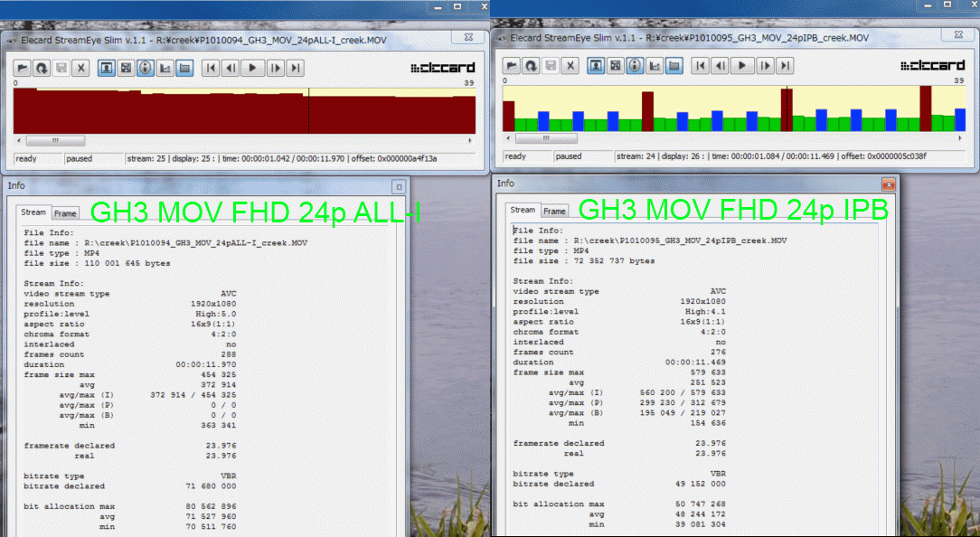Reload the stream in the ALL-I window
The height and width of the screenshot is (537, 980).
tap(42, 68)
